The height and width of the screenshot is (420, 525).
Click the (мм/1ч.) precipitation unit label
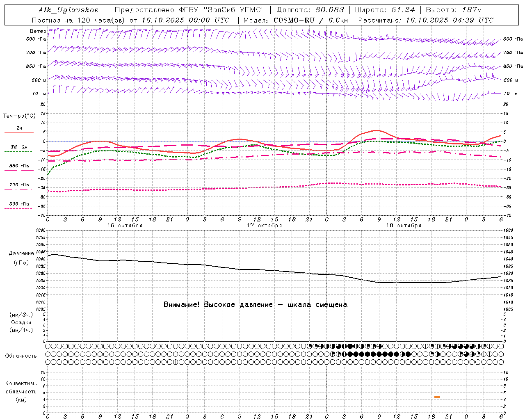[x=21, y=330]
